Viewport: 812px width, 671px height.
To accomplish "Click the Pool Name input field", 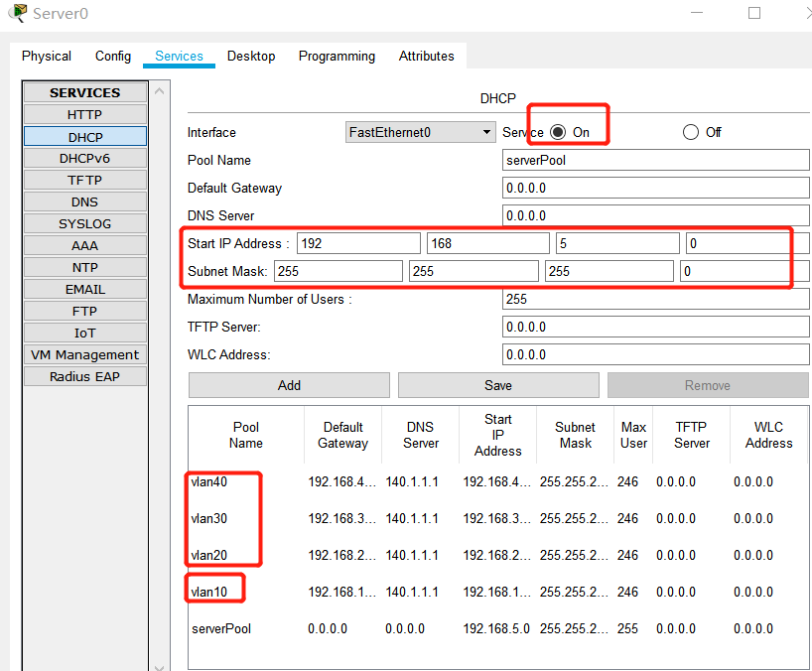I will point(655,160).
